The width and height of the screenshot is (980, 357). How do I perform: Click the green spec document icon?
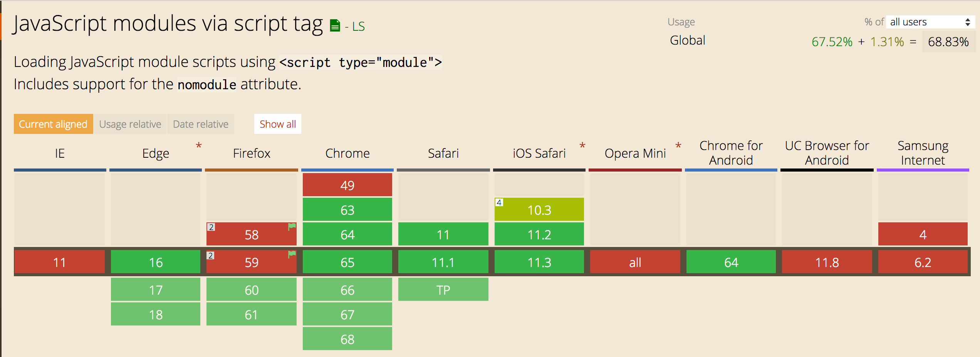tap(335, 26)
